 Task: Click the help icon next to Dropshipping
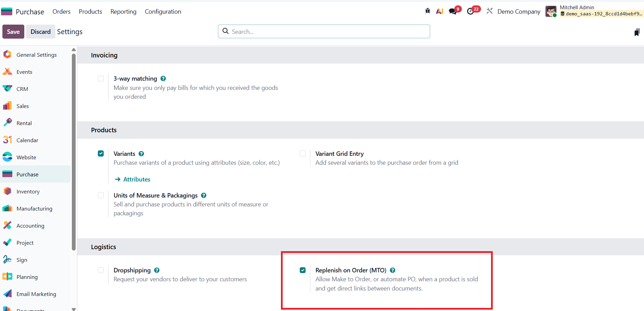pyautogui.click(x=157, y=270)
